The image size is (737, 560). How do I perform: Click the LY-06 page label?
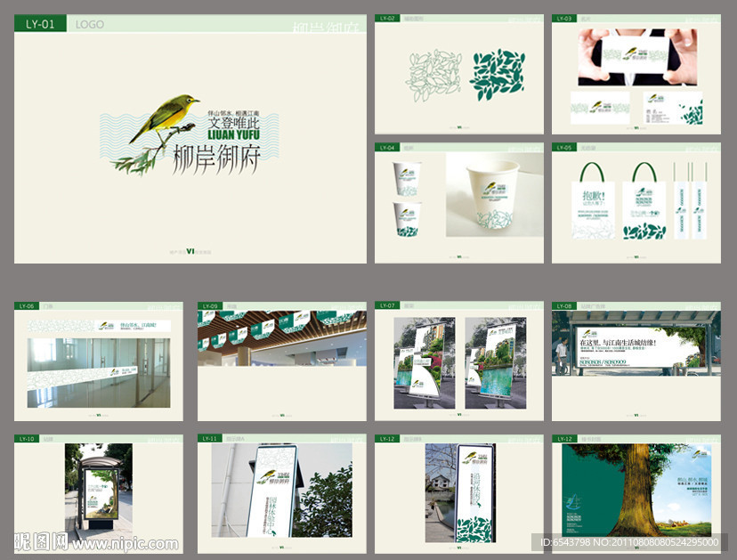[x=27, y=306]
